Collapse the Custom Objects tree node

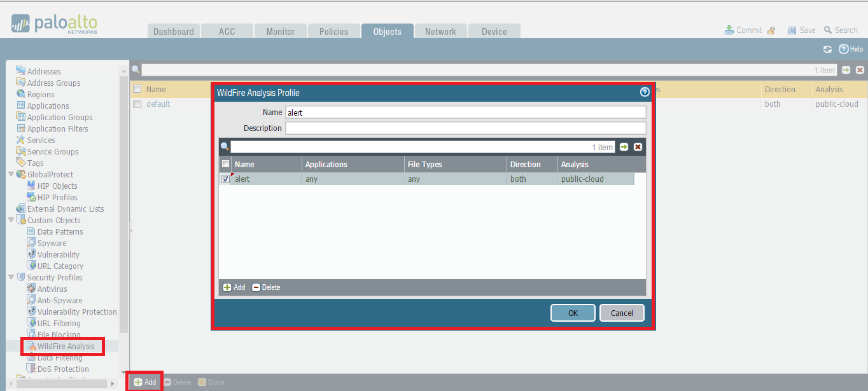pyautogui.click(x=11, y=220)
